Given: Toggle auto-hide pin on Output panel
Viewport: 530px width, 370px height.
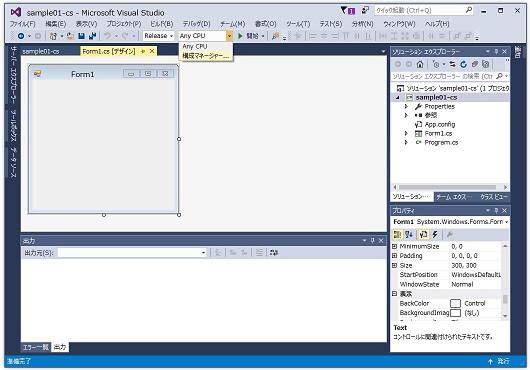Looking at the screenshot, I should [x=373, y=241].
